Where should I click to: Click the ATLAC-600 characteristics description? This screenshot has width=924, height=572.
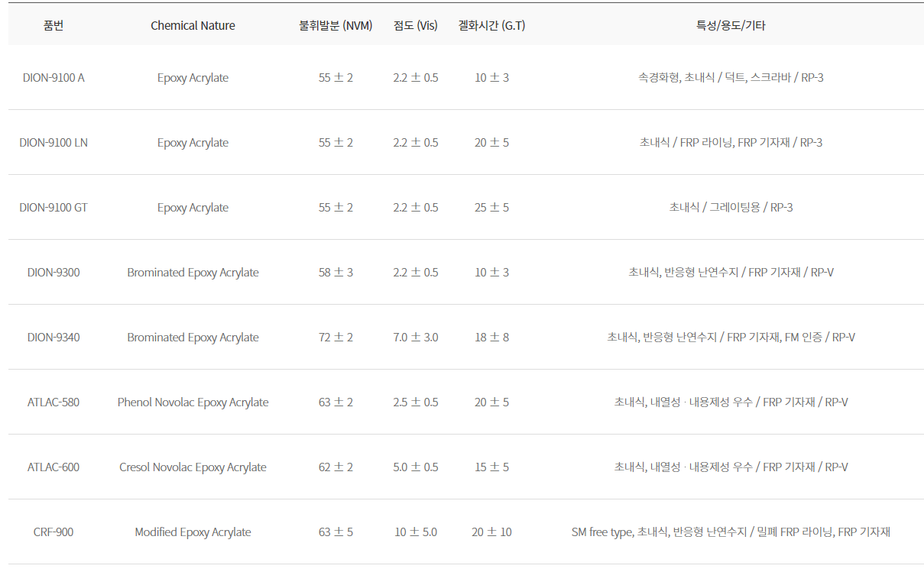731,467
